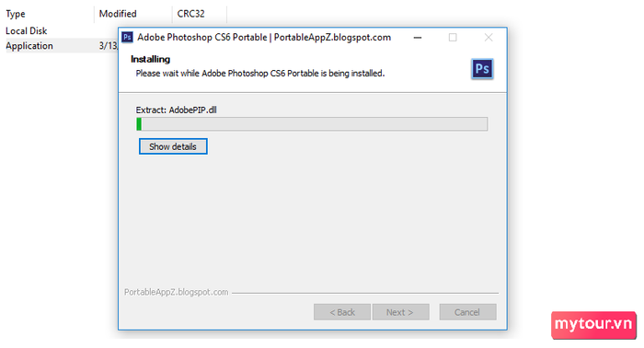Select the Application row in file list
Image resolution: width=644 pixels, height=348 pixels.
60,46
